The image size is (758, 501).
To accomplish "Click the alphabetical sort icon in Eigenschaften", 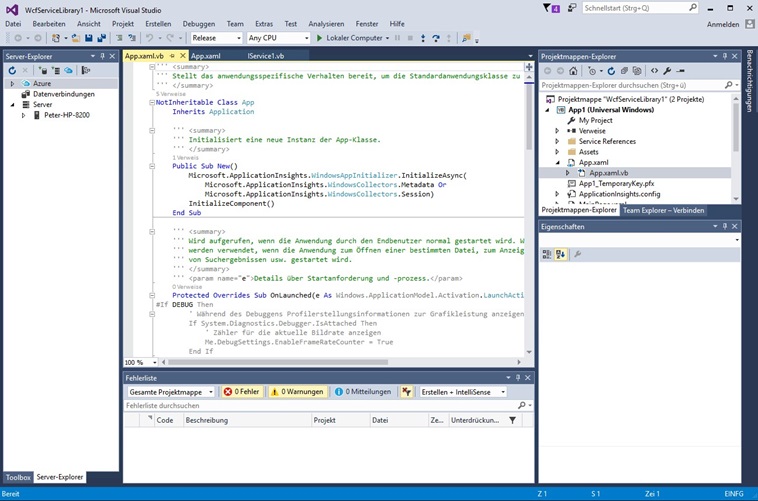I will 560,255.
